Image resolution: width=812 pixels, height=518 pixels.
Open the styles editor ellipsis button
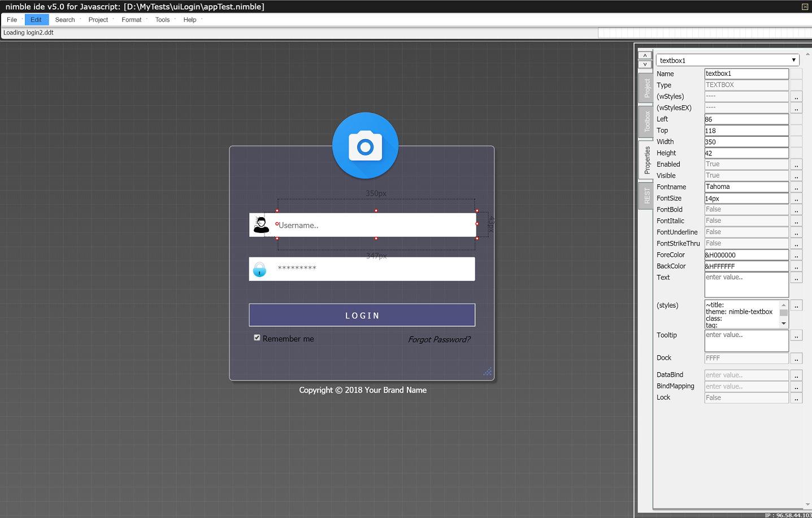796,305
